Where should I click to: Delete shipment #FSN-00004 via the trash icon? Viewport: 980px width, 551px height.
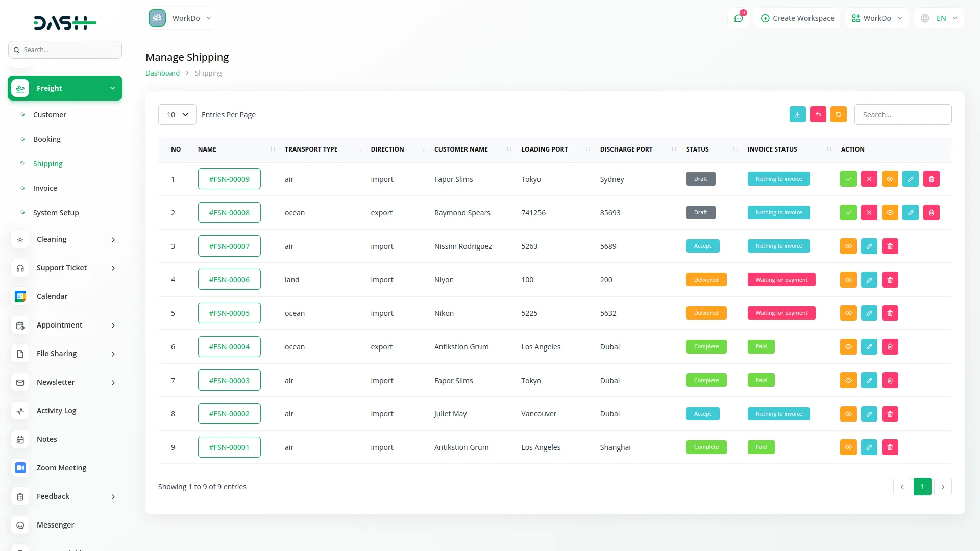click(890, 346)
